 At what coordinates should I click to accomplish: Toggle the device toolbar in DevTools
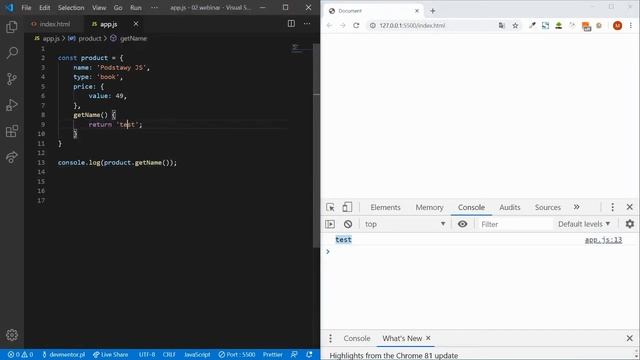pos(347,207)
